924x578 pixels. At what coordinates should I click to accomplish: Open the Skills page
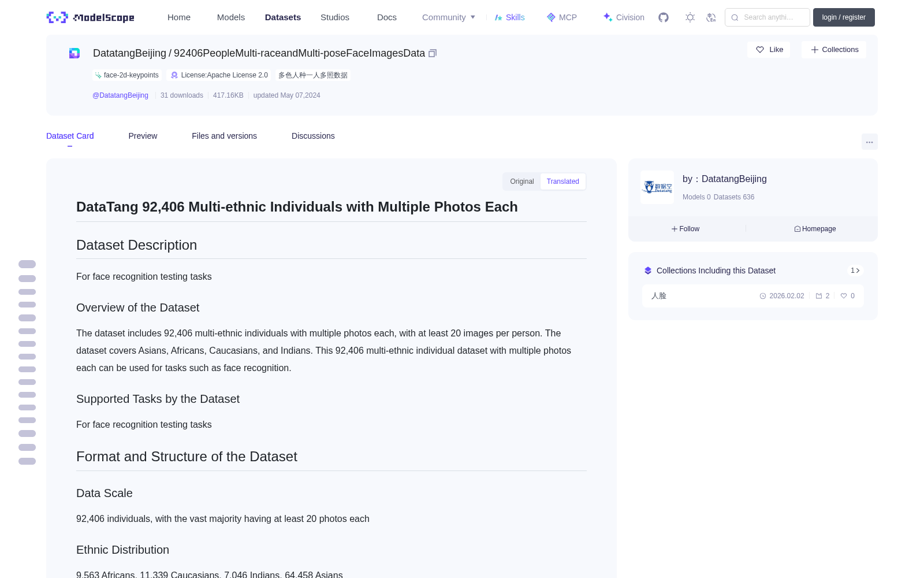coord(510,17)
